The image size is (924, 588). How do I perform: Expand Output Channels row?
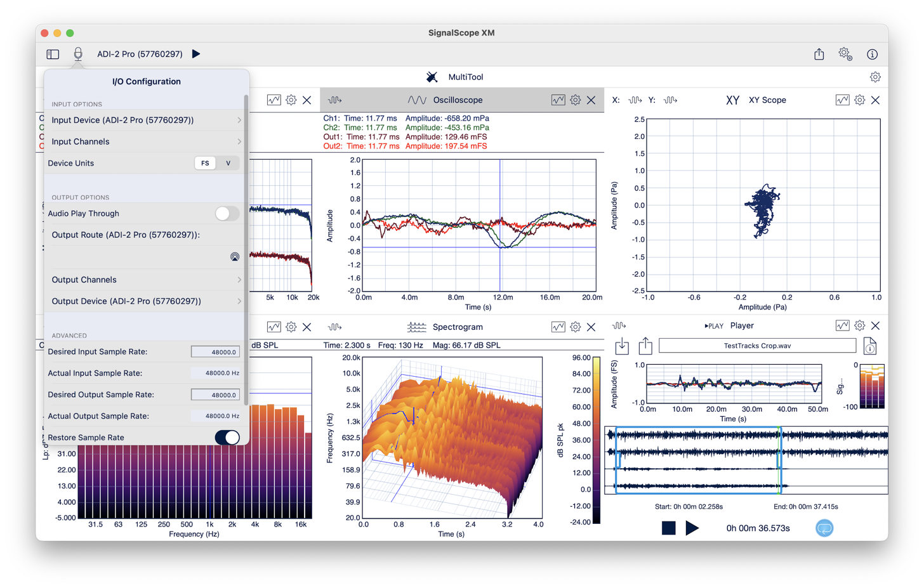[145, 280]
